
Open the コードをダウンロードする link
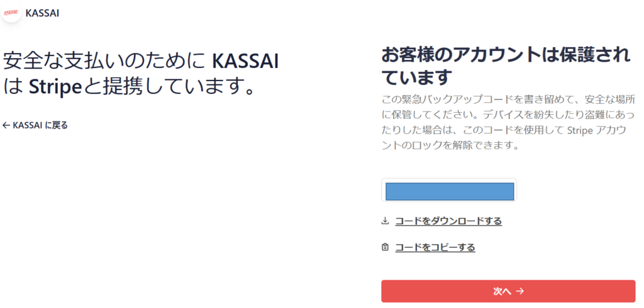[448, 221]
